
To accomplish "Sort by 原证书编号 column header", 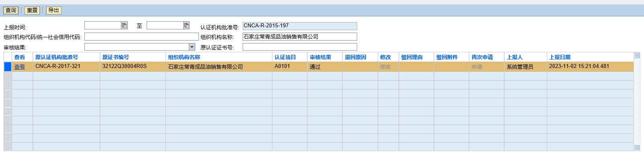I will [x=116, y=57].
